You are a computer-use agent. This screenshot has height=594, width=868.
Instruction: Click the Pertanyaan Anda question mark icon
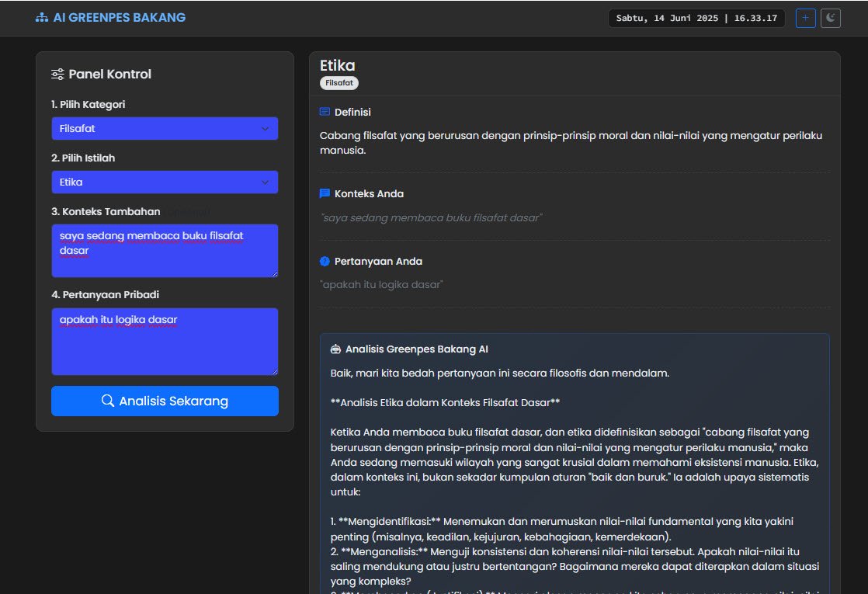(325, 262)
